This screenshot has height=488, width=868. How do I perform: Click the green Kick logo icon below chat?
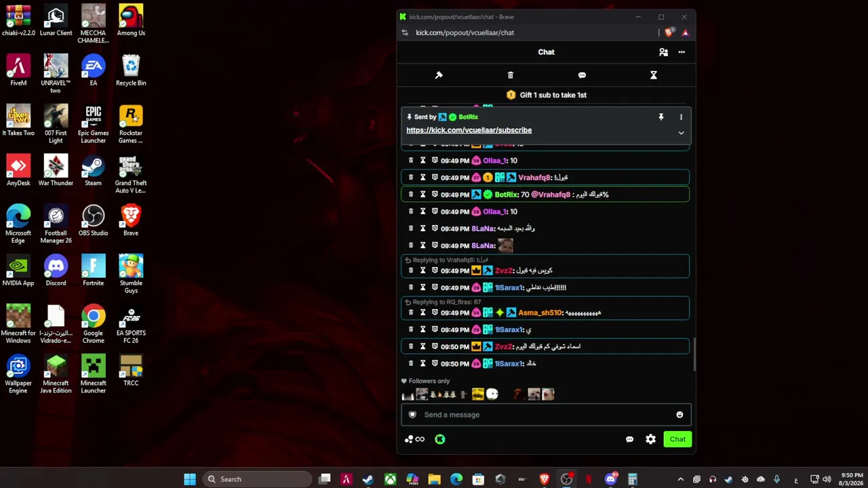[440, 439]
